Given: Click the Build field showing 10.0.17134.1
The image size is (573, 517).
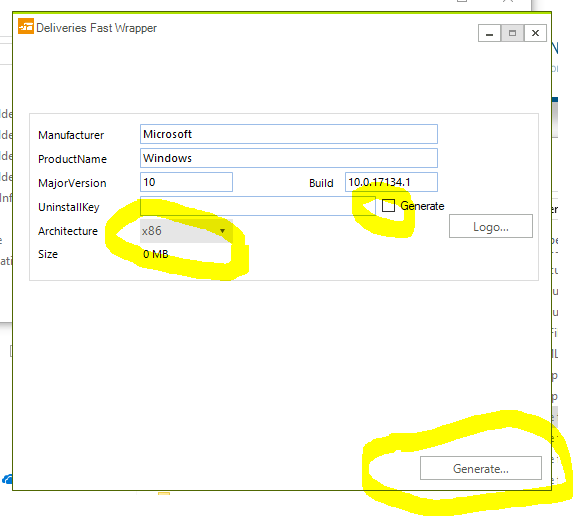Looking at the screenshot, I should [x=391, y=182].
